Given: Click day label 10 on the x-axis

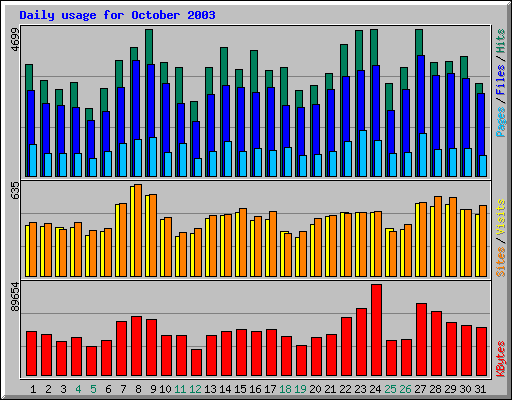Looking at the screenshot, I should pos(165,389).
